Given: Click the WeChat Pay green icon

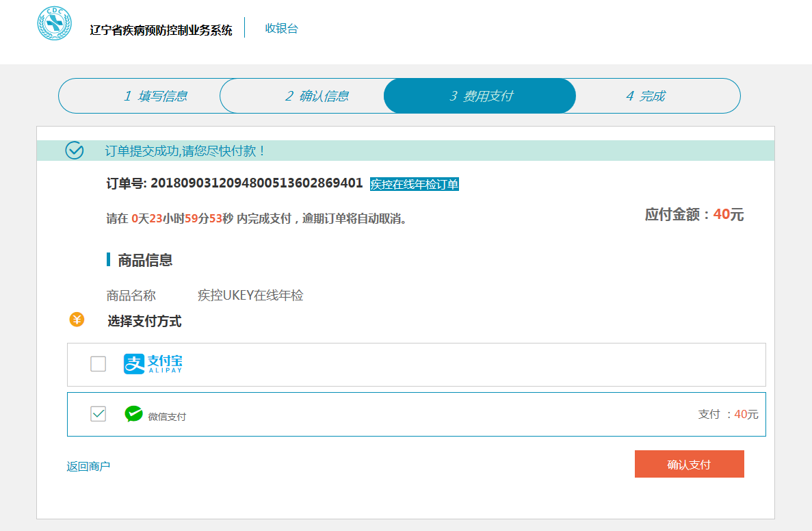Looking at the screenshot, I should (x=133, y=414).
